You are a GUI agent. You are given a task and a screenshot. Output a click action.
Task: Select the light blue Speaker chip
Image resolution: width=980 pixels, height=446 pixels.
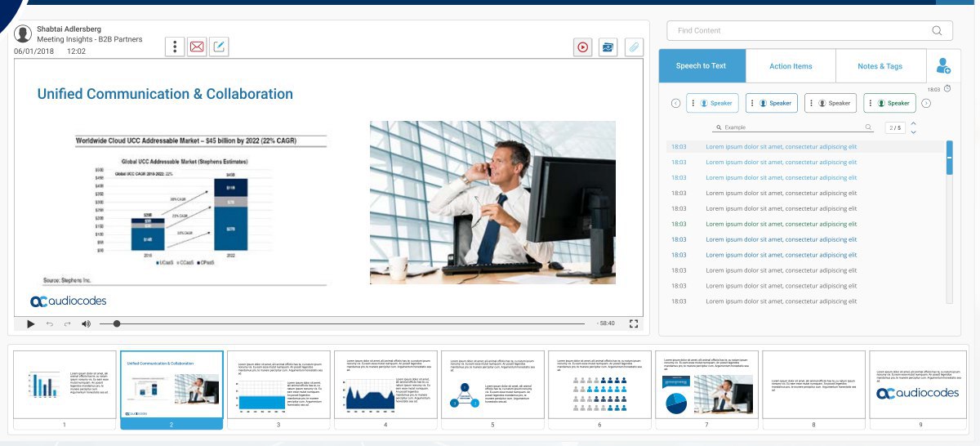coord(712,103)
